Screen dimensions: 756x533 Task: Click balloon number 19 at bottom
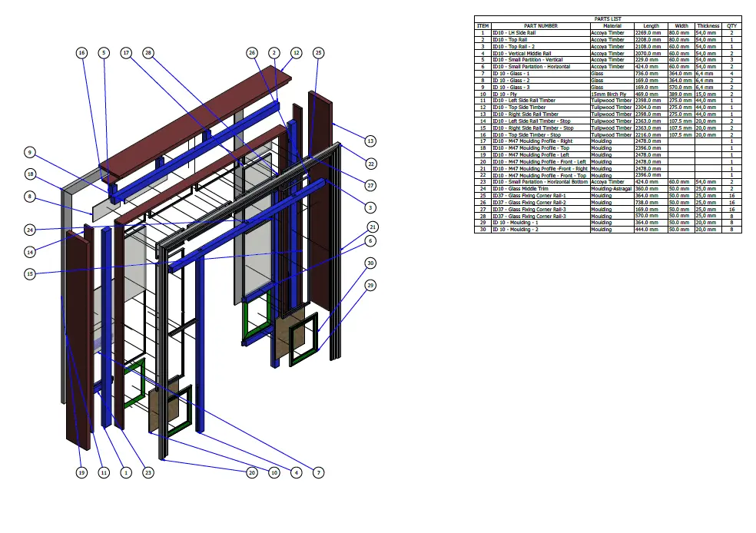coord(81,473)
